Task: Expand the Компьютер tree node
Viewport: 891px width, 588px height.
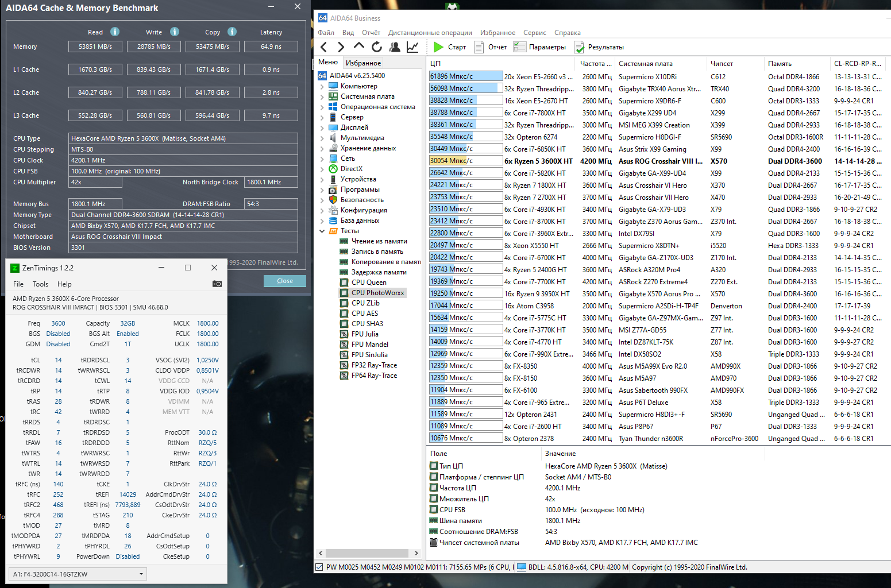Action: [x=322, y=86]
